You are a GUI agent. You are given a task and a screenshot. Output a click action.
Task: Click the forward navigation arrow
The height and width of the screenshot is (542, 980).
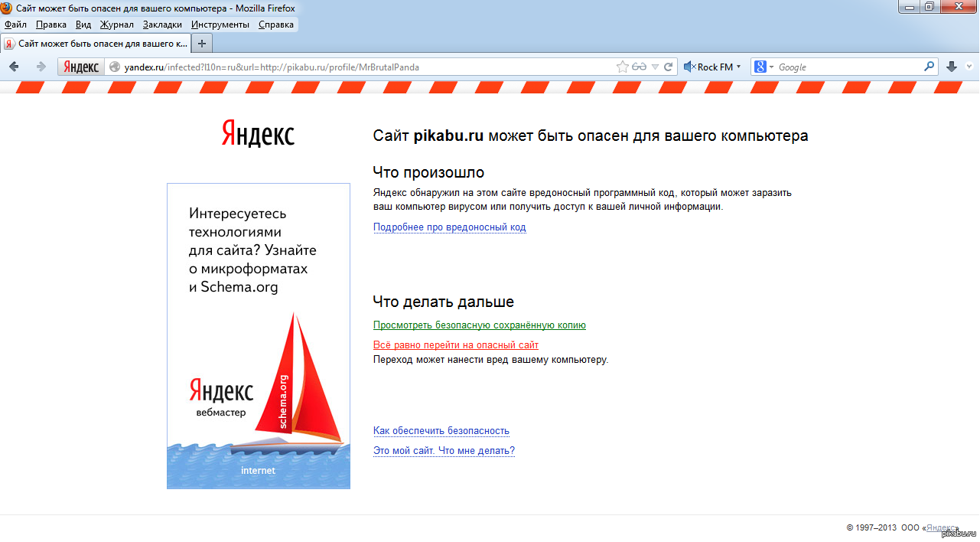pyautogui.click(x=41, y=67)
